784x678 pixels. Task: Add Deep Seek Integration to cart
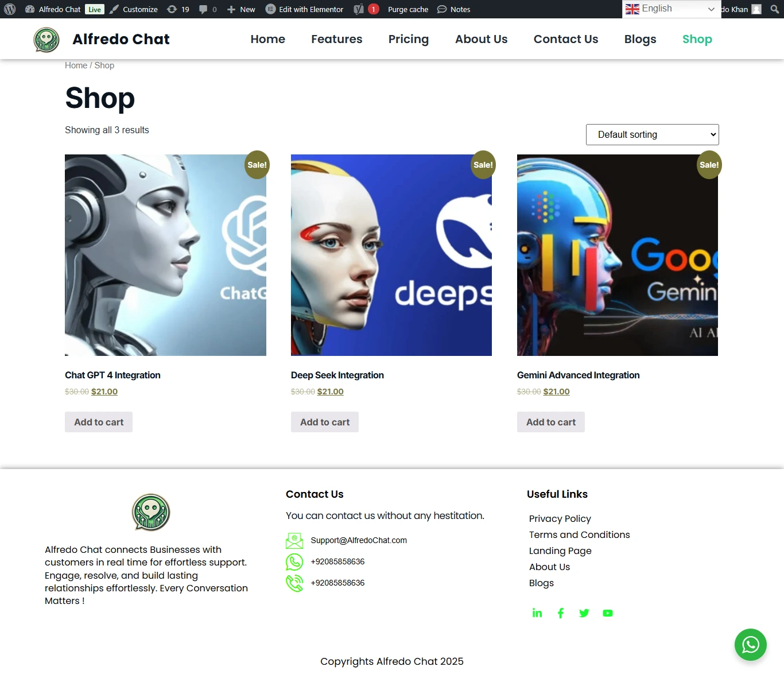[325, 422]
